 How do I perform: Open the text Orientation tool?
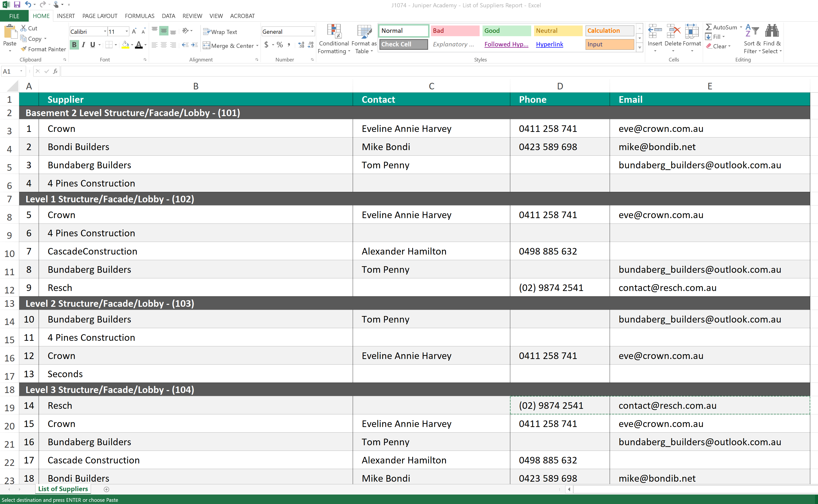tap(185, 31)
